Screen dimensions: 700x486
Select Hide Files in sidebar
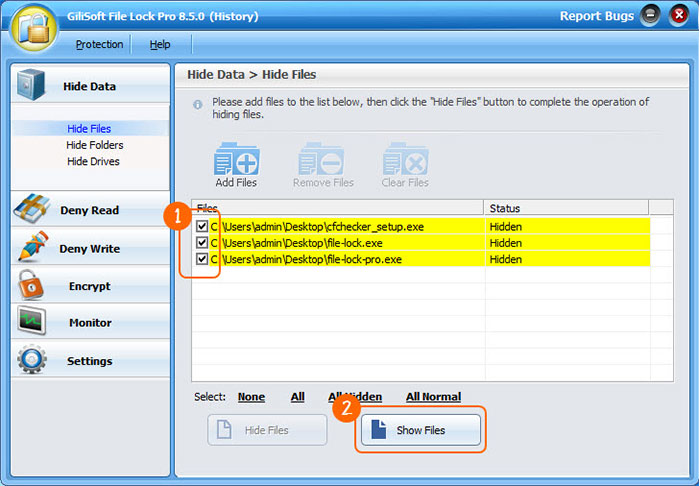coord(89,129)
